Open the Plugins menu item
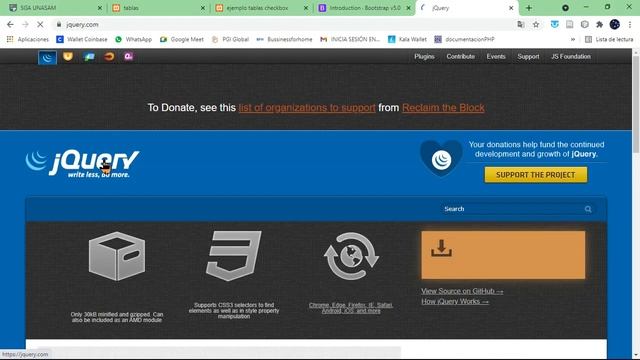640x360 pixels. click(x=424, y=56)
